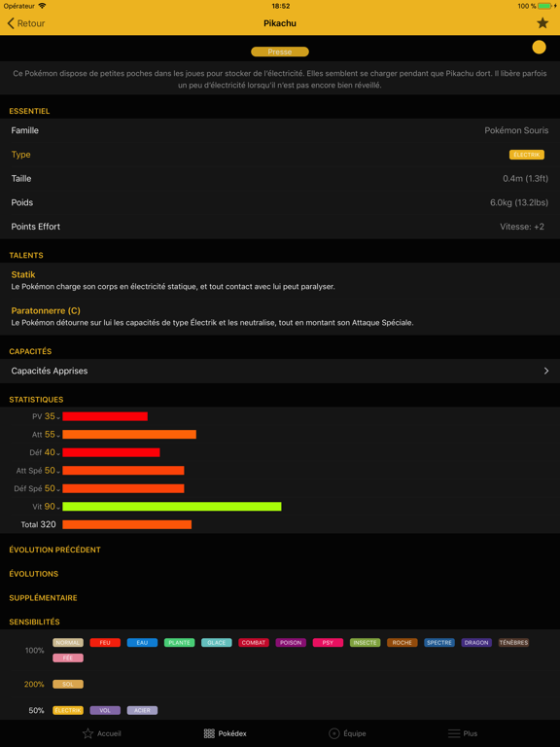560x747 pixels.
Task: Tap the Pokédex grid tab icon
Action: 209,733
